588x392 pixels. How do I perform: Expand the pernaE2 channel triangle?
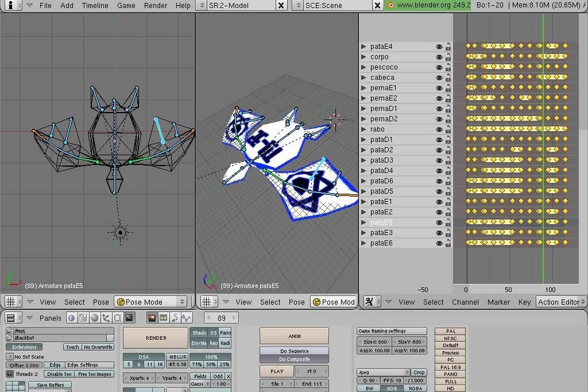coord(363,98)
